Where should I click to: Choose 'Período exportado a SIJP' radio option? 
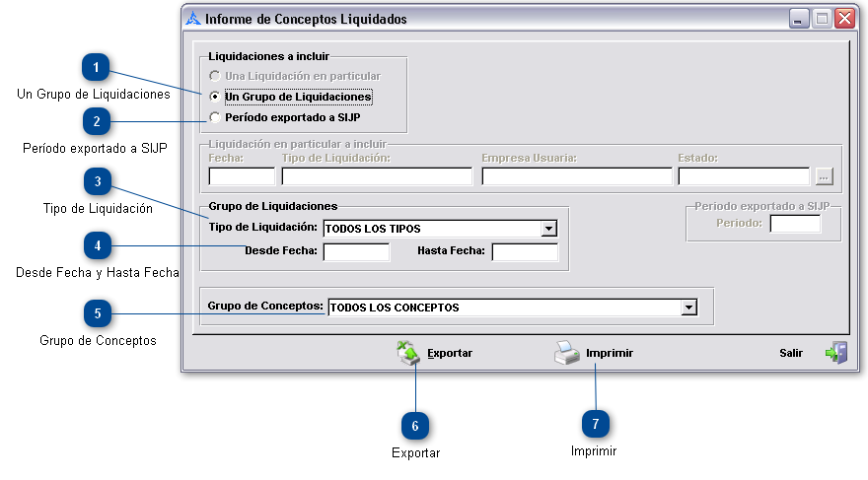click(x=215, y=117)
